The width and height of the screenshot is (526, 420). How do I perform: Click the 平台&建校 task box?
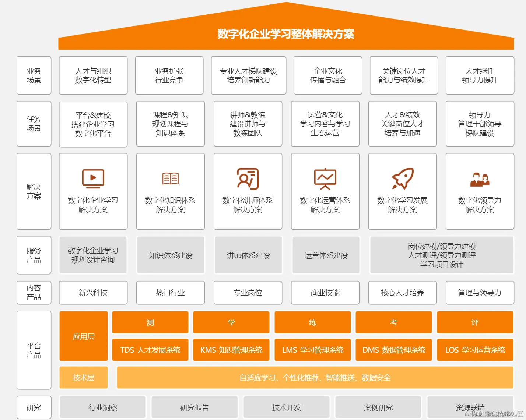[93, 124]
